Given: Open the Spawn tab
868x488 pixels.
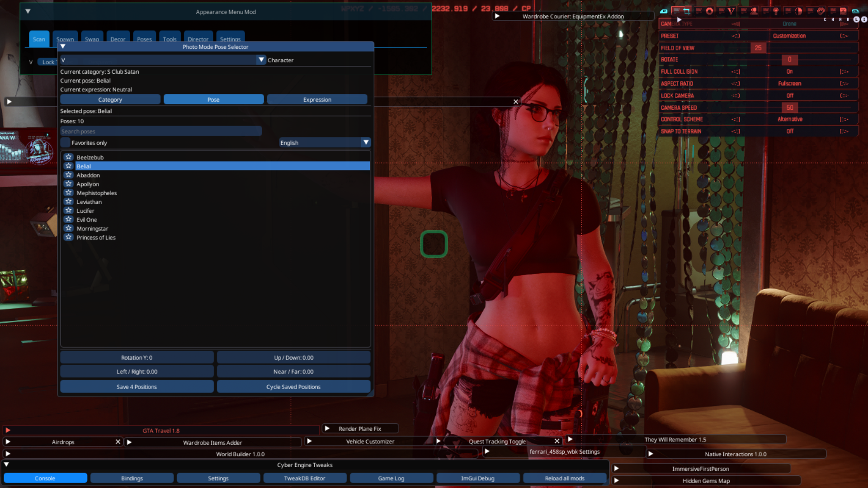Looking at the screenshot, I should click(x=65, y=39).
